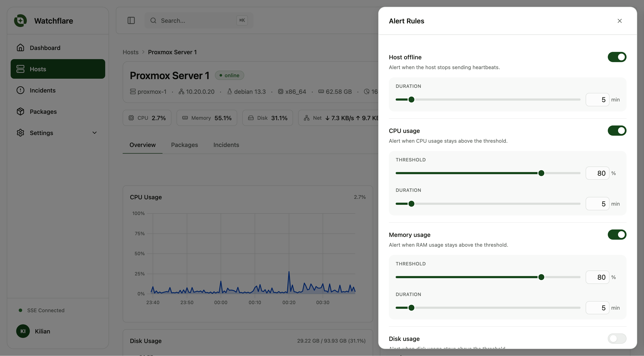The height and width of the screenshot is (356, 644).
Task: Disable the CPU usage alert toggle
Action: click(617, 131)
